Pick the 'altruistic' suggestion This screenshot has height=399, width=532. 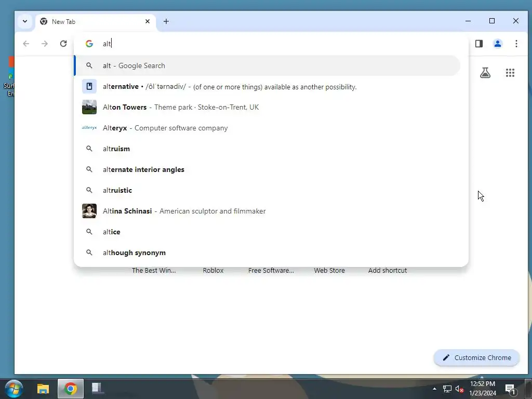[x=268, y=190]
